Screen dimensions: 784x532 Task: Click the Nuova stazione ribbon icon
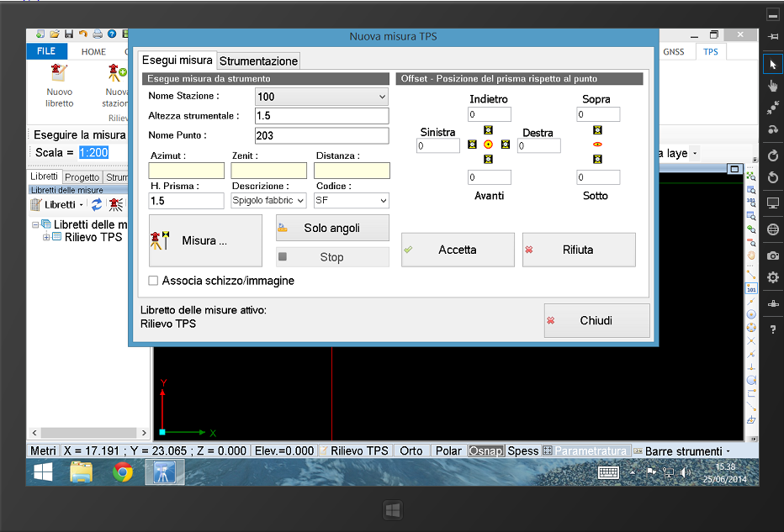(118, 73)
